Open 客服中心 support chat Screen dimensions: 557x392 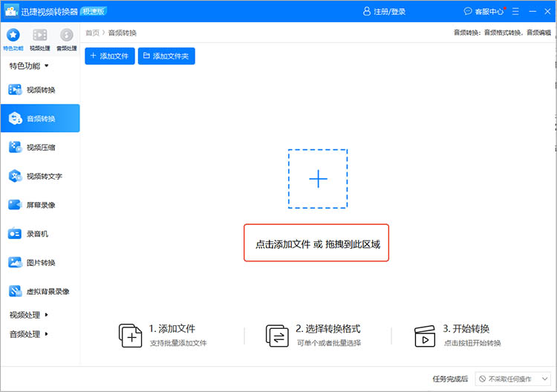[x=483, y=12]
